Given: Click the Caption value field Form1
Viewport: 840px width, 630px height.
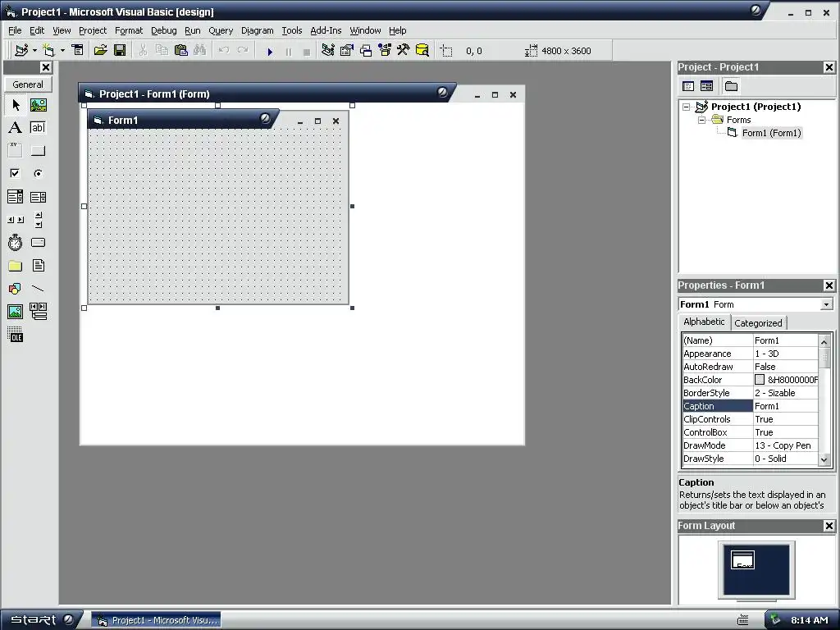Looking at the screenshot, I should pyautogui.click(x=786, y=406).
